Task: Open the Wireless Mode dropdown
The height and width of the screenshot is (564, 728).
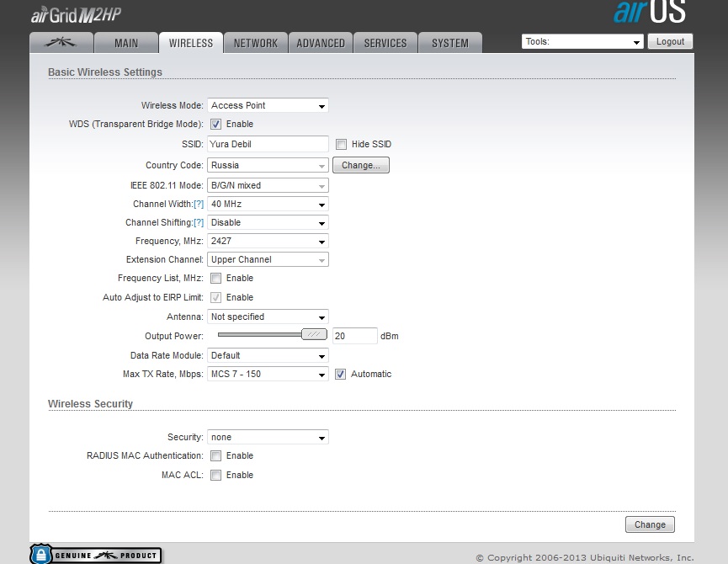Action: [268, 105]
